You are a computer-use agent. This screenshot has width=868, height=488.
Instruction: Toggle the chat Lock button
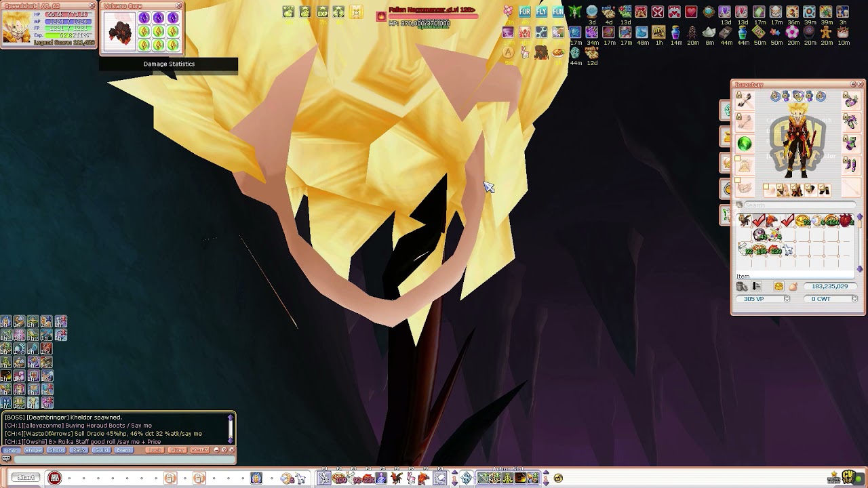155,450
